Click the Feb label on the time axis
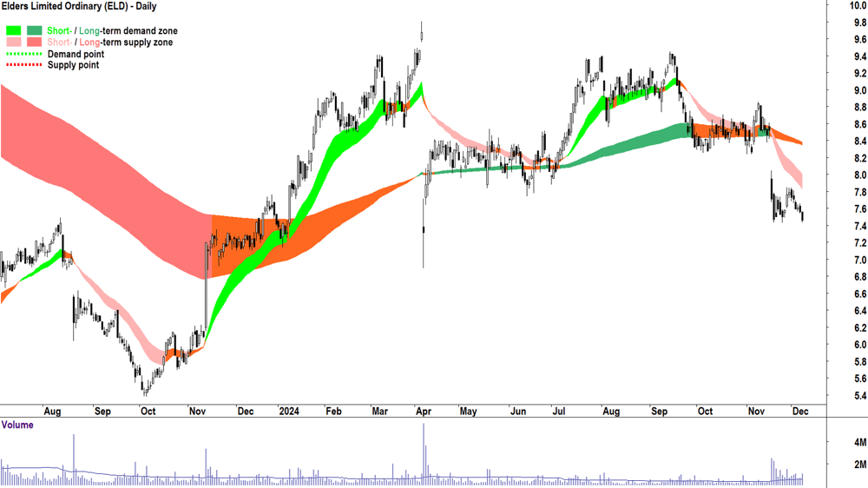Image resolution: width=868 pixels, height=488 pixels. 333,411
